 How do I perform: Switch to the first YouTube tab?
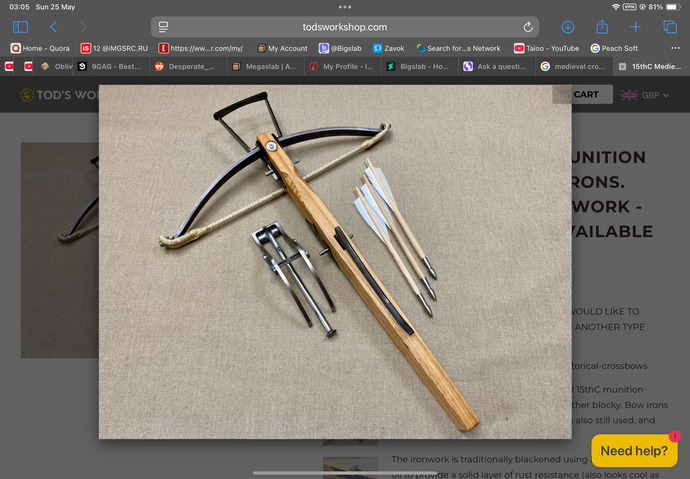pos(9,66)
